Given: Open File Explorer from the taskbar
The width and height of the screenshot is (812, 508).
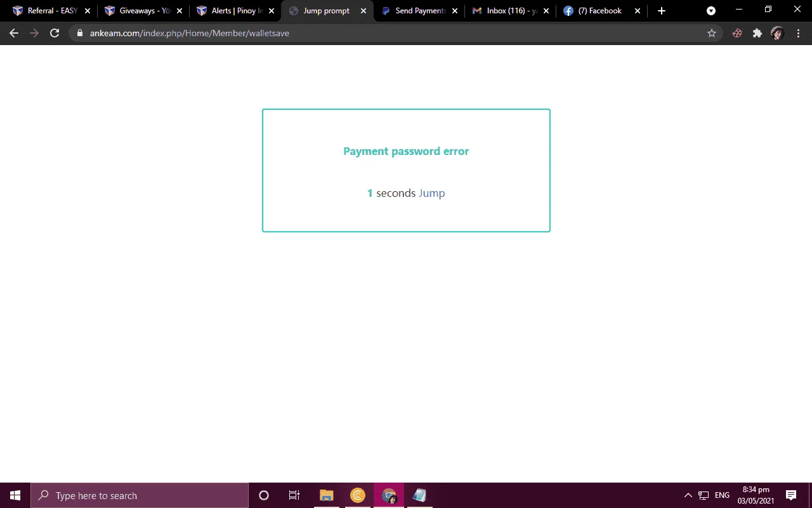Looking at the screenshot, I should [x=326, y=495].
